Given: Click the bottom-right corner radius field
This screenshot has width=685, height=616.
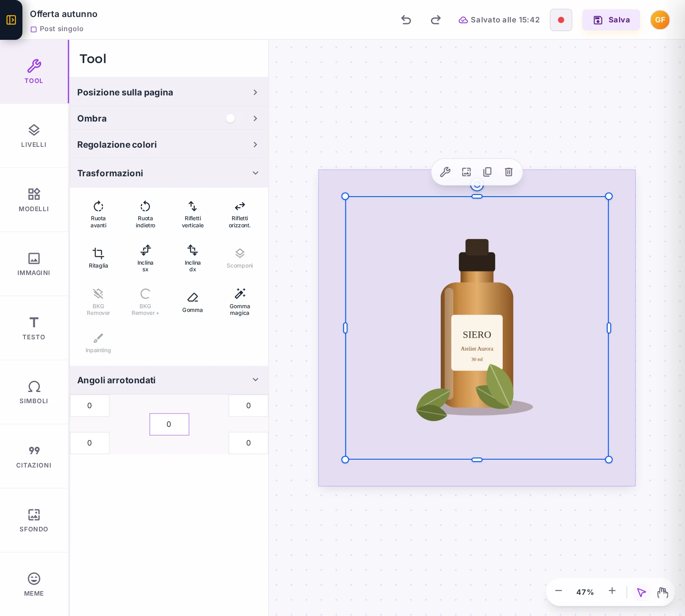Looking at the screenshot, I should [x=248, y=443].
